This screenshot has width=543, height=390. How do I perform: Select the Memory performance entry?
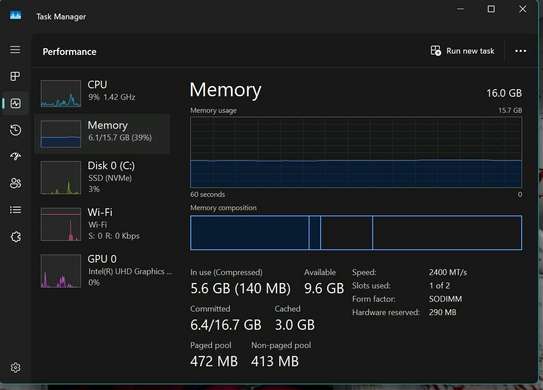click(x=102, y=134)
